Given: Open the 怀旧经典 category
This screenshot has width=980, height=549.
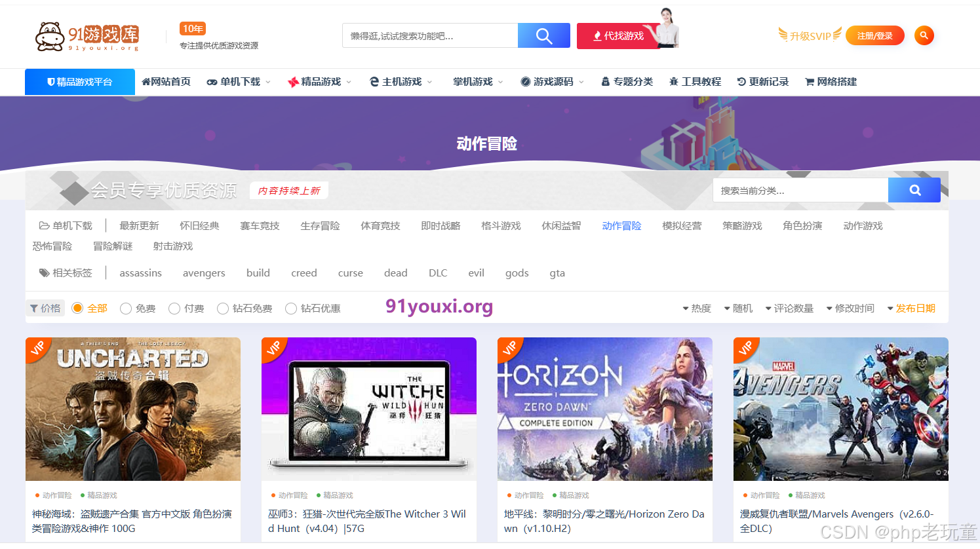Looking at the screenshot, I should (x=199, y=225).
